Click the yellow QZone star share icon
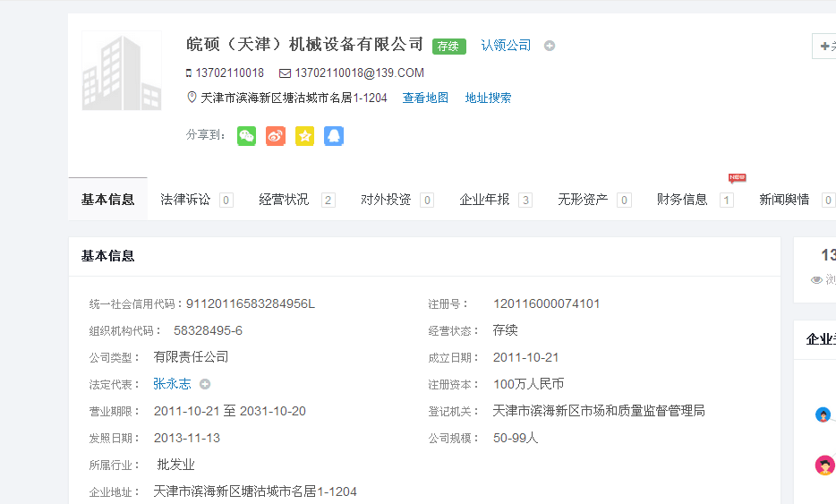Image resolution: width=836 pixels, height=504 pixels. 304,136
